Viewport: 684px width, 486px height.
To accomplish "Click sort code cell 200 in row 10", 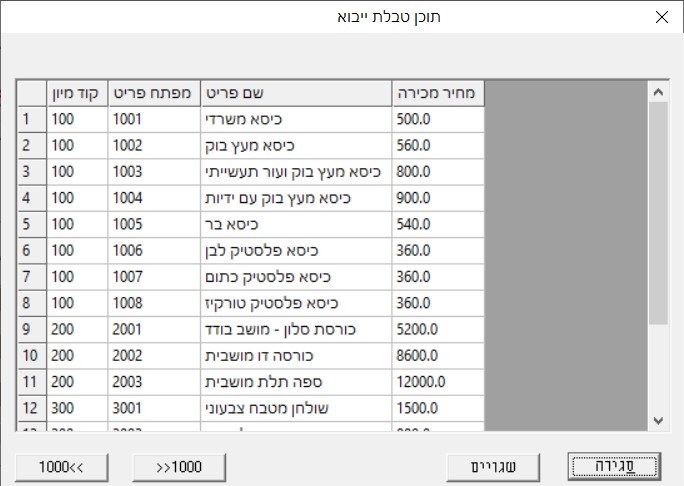I will click(x=77, y=356).
